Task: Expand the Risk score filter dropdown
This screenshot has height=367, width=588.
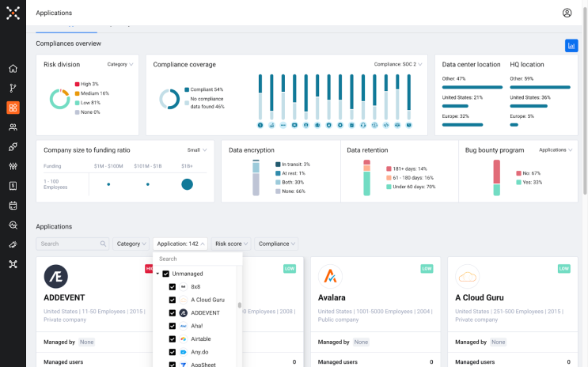Action: (x=231, y=244)
